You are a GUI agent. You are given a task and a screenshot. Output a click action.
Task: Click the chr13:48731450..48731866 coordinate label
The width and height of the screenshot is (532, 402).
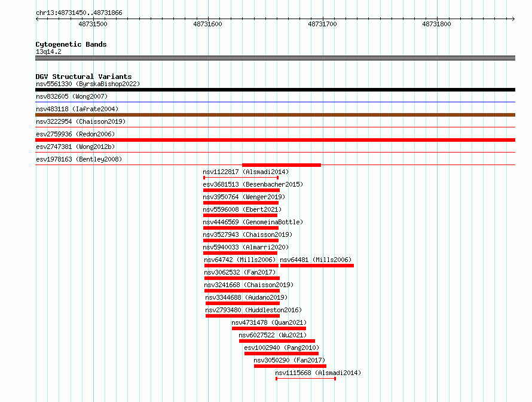(79, 13)
